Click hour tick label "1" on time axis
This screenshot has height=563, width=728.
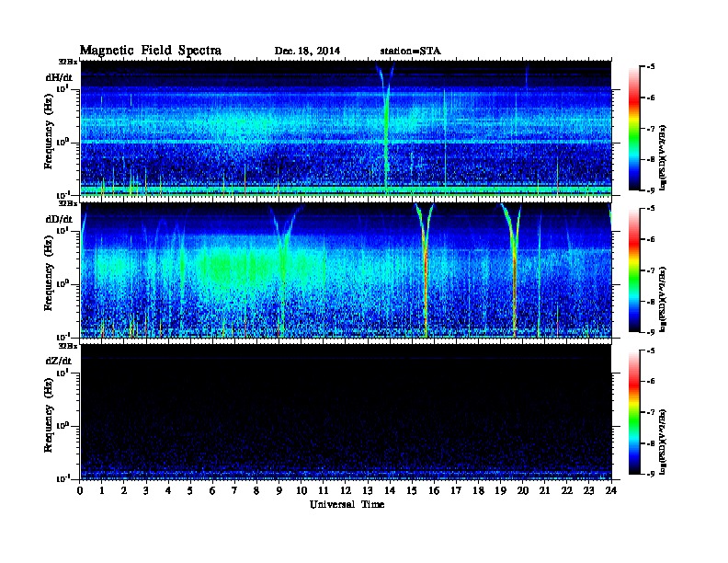click(102, 490)
